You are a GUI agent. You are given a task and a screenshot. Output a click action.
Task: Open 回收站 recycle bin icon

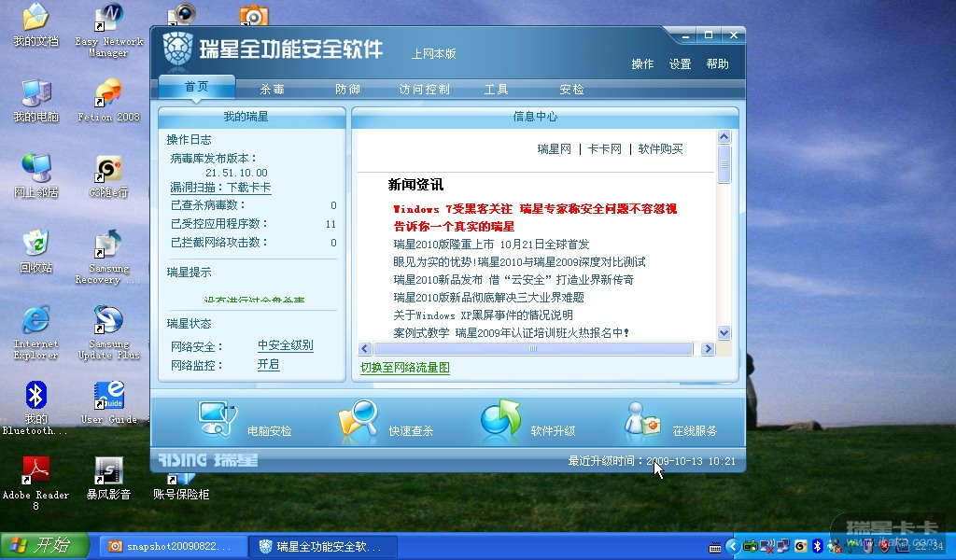[35, 252]
